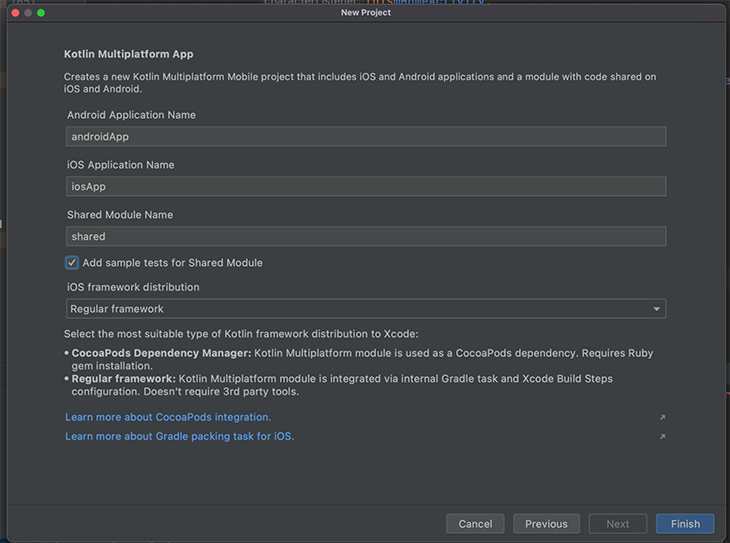Open the iOS framework distribution dropdown
730x543 pixels.
pos(366,309)
